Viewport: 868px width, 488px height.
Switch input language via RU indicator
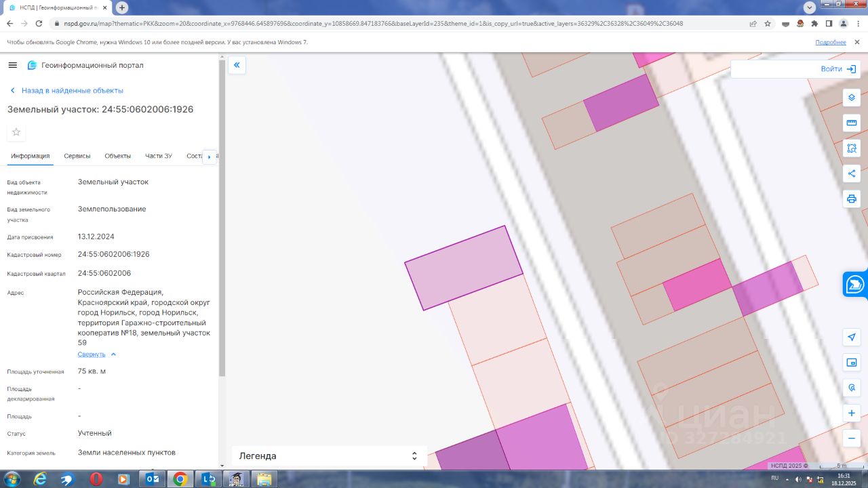pyautogui.click(x=774, y=479)
